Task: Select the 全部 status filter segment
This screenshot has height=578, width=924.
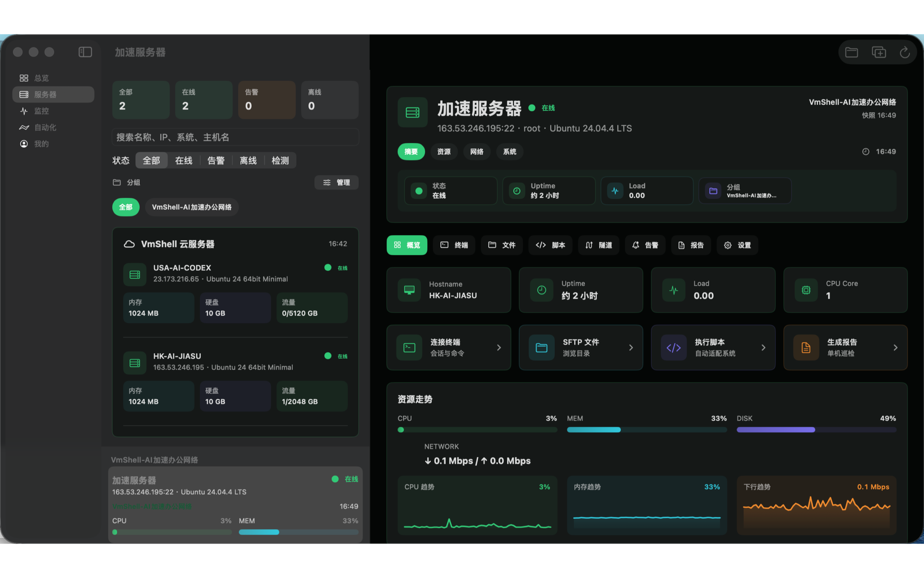Action: click(151, 160)
